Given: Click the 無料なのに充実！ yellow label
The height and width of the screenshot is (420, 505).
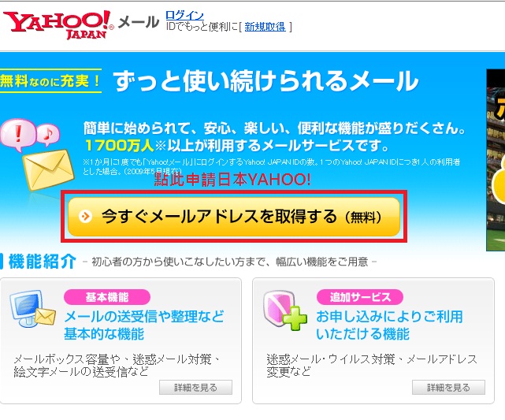Looking at the screenshot, I should (x=51, y=81).
